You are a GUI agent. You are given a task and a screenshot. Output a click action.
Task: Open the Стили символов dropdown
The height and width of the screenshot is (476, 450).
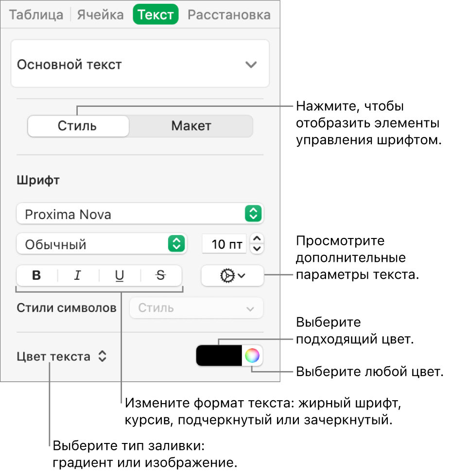click(x=196, y=308)
